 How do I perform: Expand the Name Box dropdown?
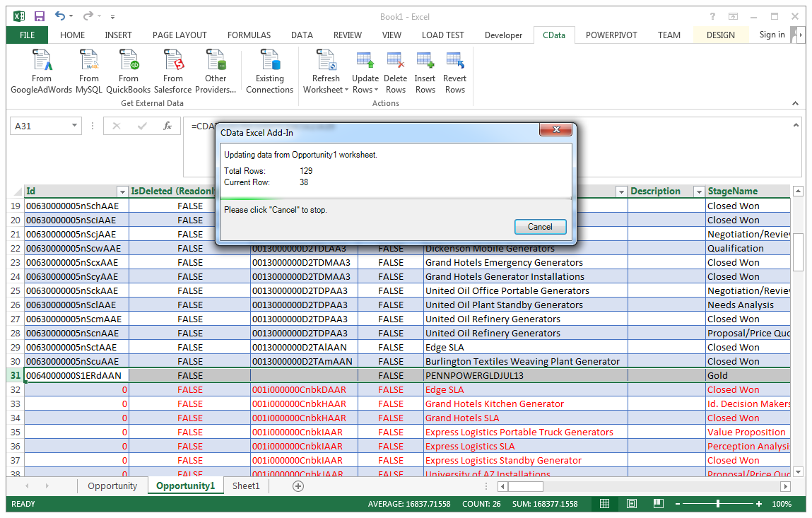click(75, 125)
